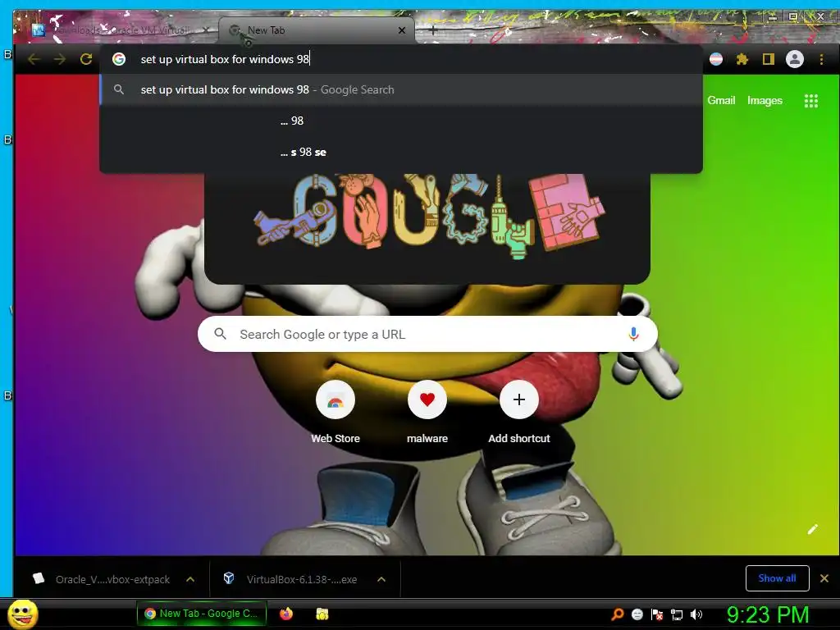Expand options for the Oracle vbox-extpack download

(190, 579)
